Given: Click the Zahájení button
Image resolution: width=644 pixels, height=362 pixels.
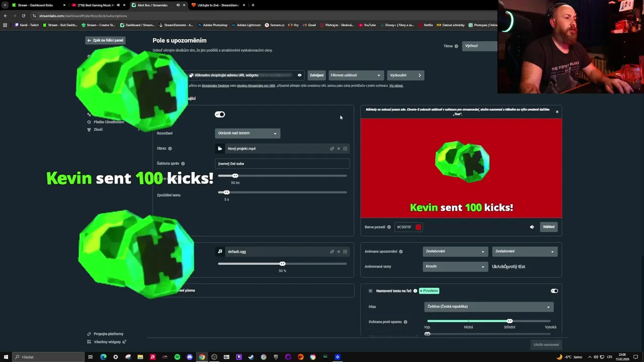Looking at the screenshot, I should [316, 75].
